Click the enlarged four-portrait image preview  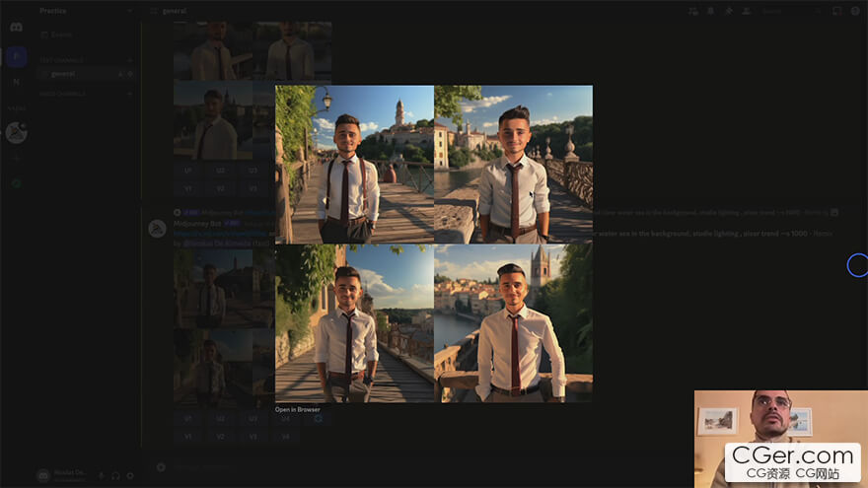(434, 244)
